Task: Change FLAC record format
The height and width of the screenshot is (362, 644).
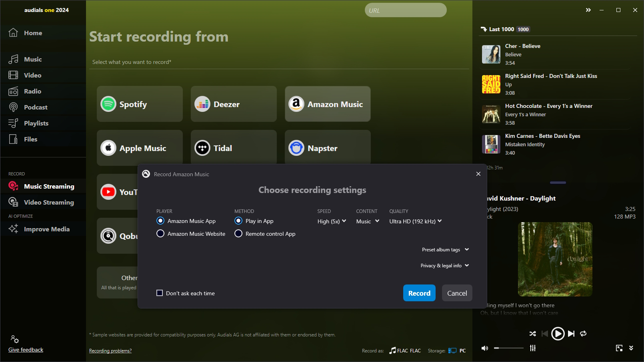Action: point(405,350)
